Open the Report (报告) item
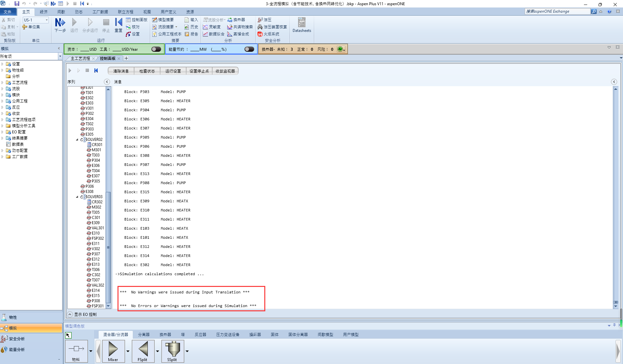Screen dimensions: 623x364 point(191,34)
